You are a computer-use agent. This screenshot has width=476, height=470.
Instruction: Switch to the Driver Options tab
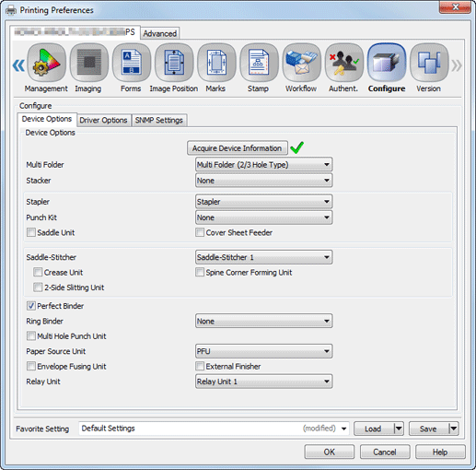coord(103,120)
